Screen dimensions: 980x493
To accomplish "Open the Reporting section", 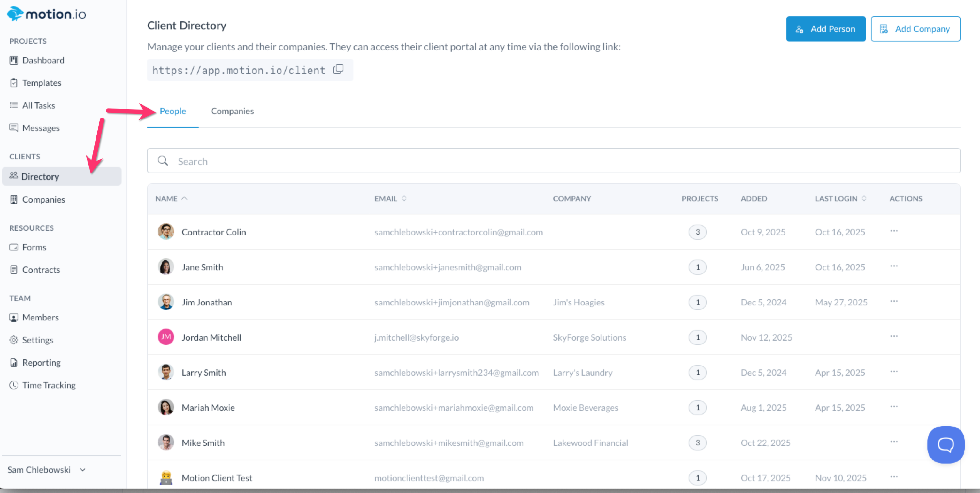I will (41, 363).
